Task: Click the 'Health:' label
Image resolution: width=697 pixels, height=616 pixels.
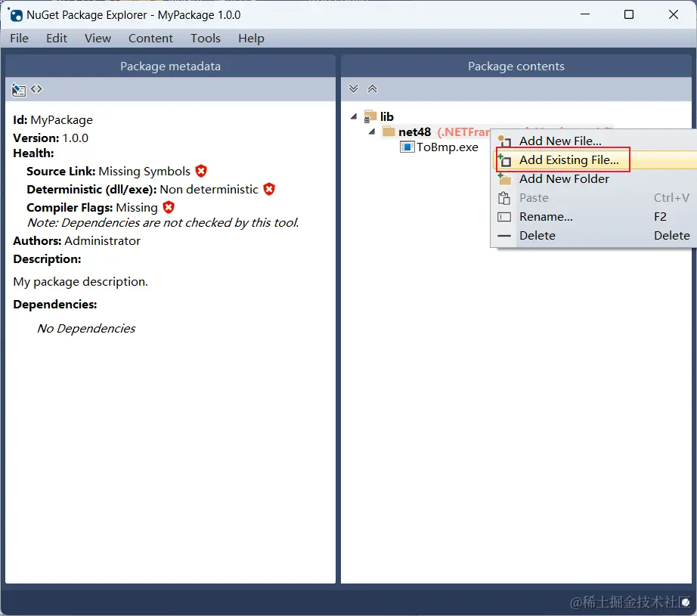Action: [33, 153]
